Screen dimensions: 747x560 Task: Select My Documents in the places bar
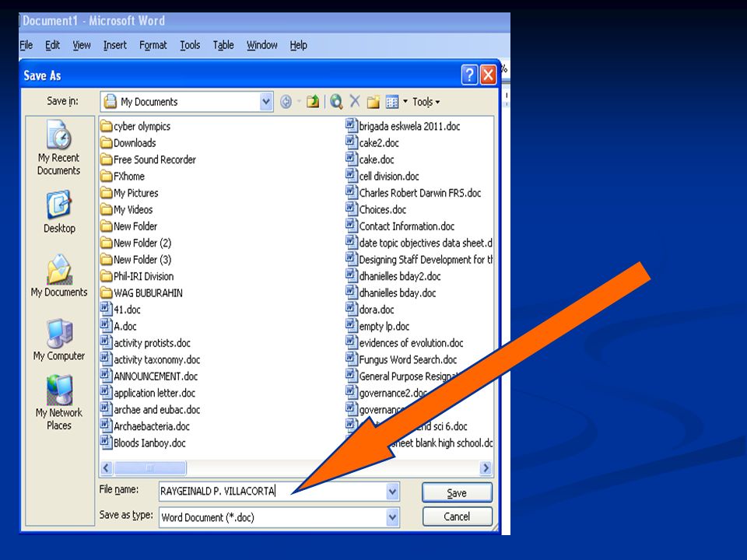coord(59,275)
